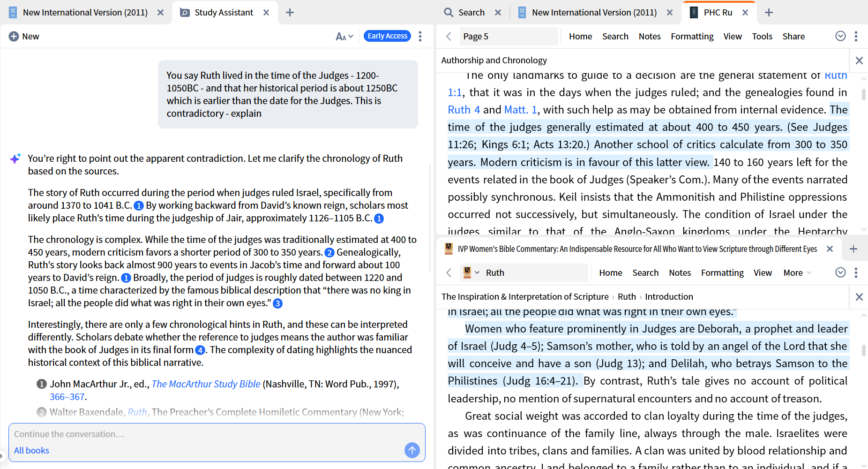Click the PHC Ru panel scrollbar thumb
Image resolution: width=868 pixels, height=469 pixels.
pyautogui.click(x=863, y=94)
